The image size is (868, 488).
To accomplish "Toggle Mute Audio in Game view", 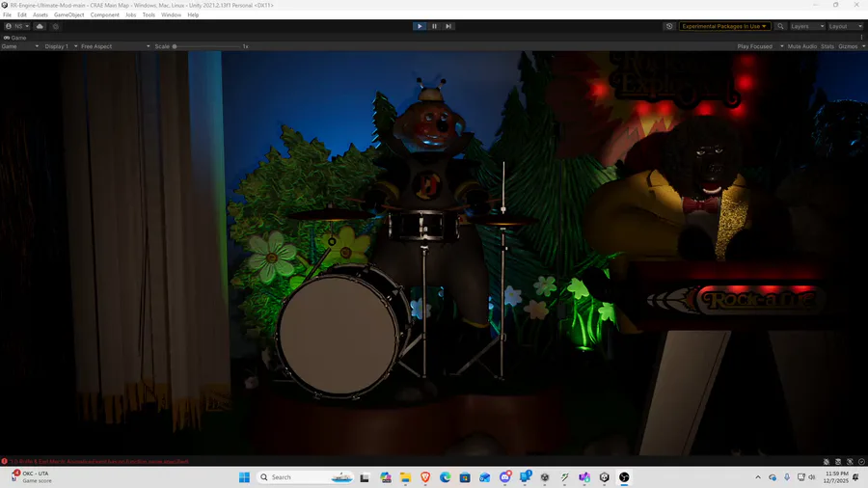I will (802, 46).
